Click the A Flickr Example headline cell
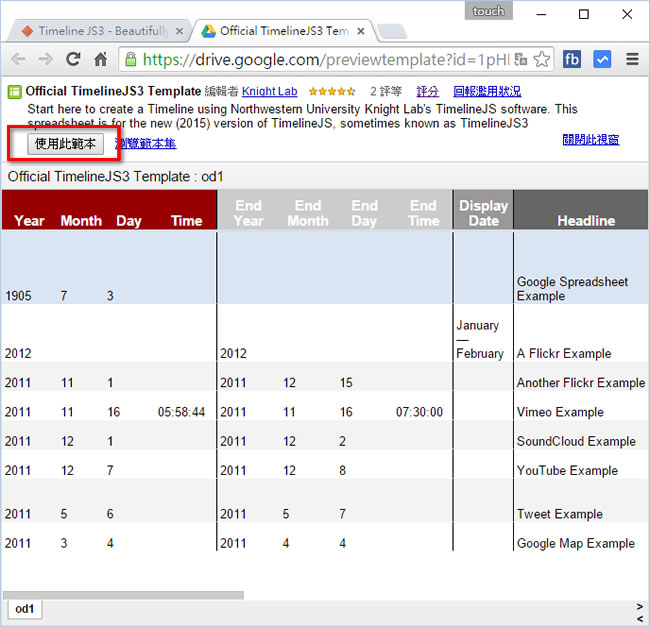 [564, 353]
